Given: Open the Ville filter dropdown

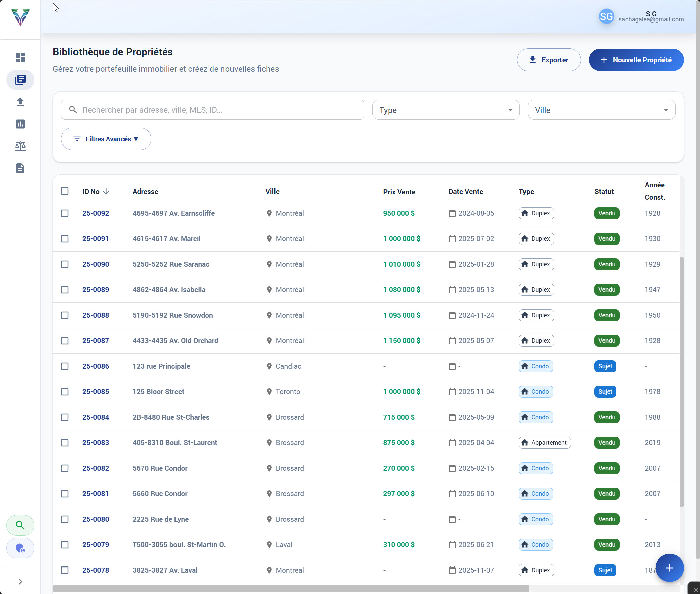Looking at the screenshot, I should (x=601, y=110).
